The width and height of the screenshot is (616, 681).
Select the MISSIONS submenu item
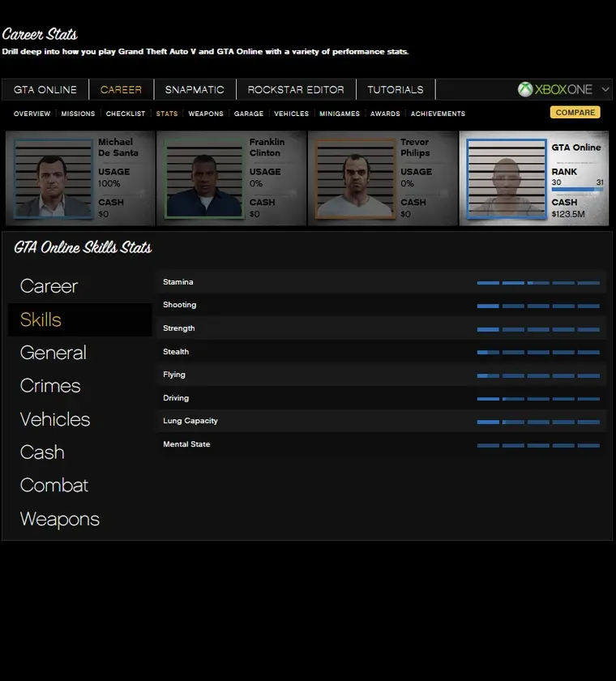(78, 113)
